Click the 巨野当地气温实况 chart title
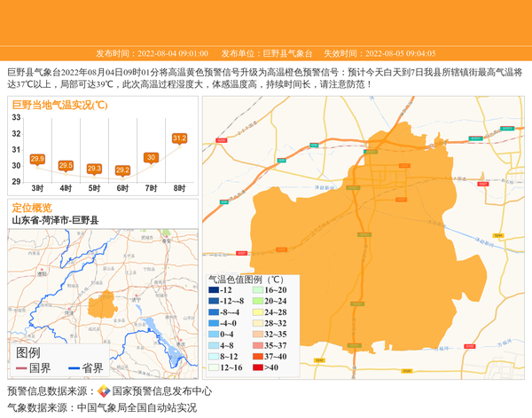This screenshot has height=418, width=532. point(59,105)
